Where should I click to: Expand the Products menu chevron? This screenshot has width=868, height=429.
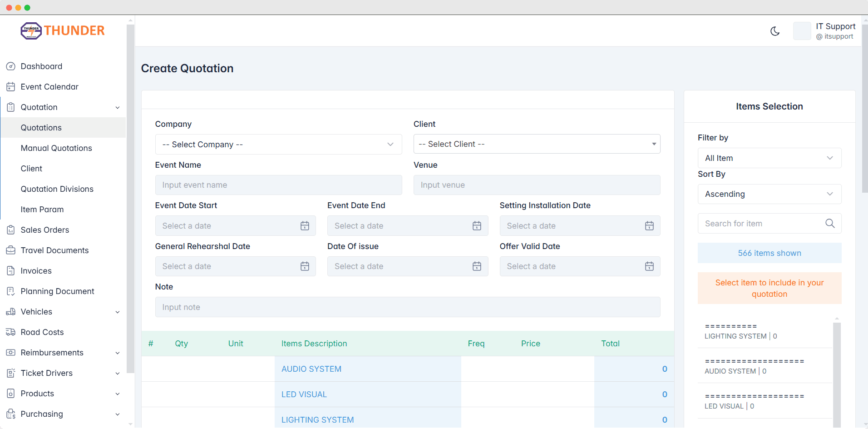(x=118, y=394)
